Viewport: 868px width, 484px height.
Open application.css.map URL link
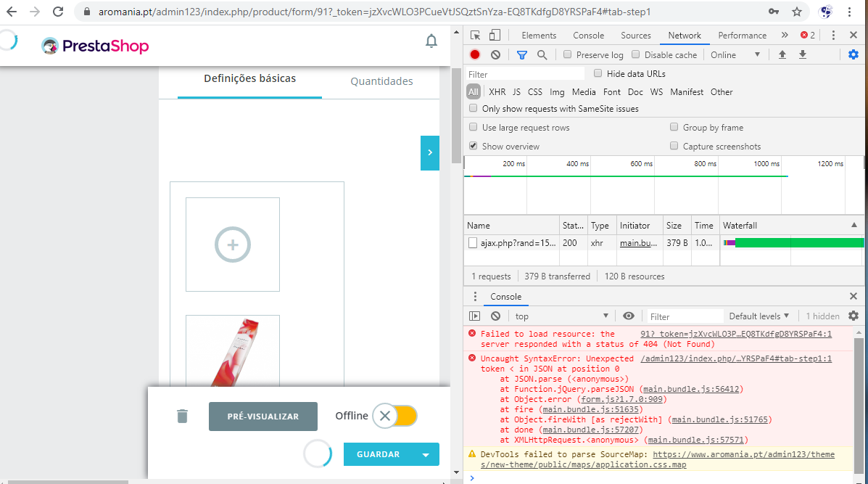point(657,459)
